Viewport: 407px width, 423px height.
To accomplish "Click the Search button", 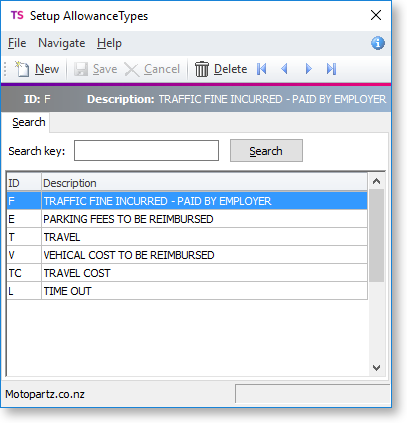I will coord(266,151).
